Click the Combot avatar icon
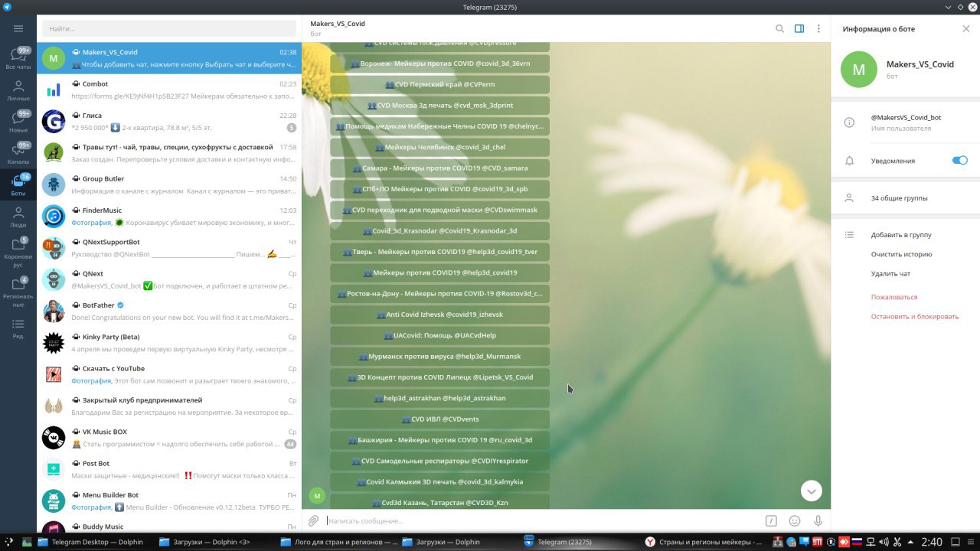 point(54,90)
